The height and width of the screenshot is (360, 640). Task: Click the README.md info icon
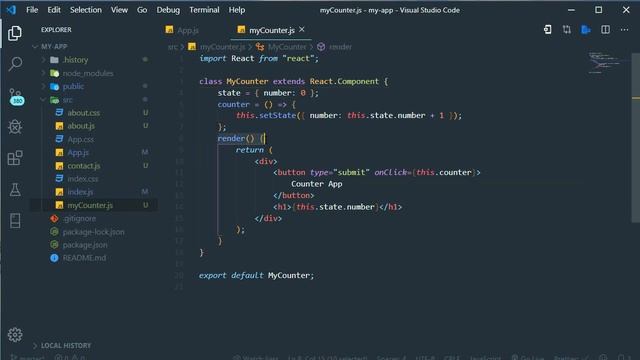point(54,258)
